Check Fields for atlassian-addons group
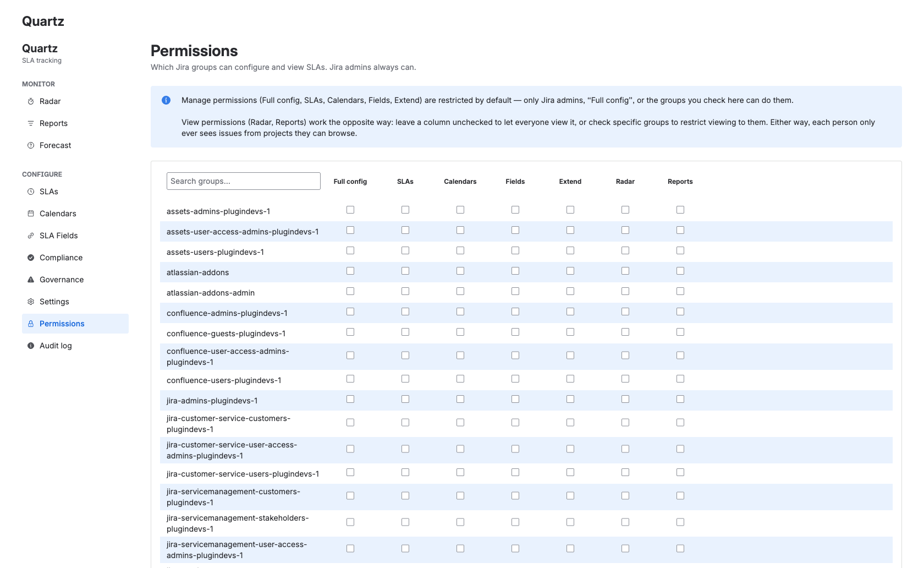 [515, 271]
